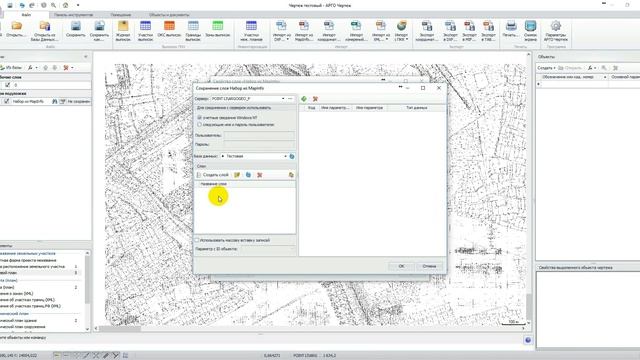Expand Импорт с ГККК dropdown arrow

[407, 39]
